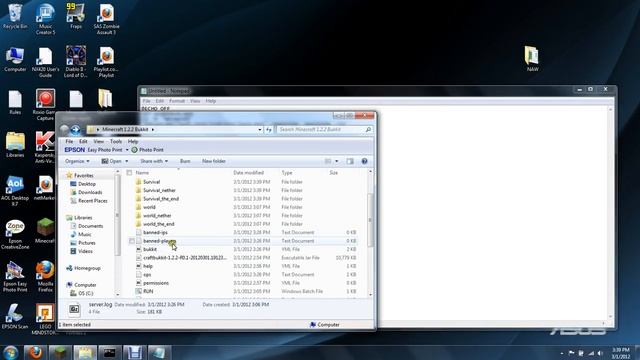Open the Explorer Help menu

click(133, 142)
